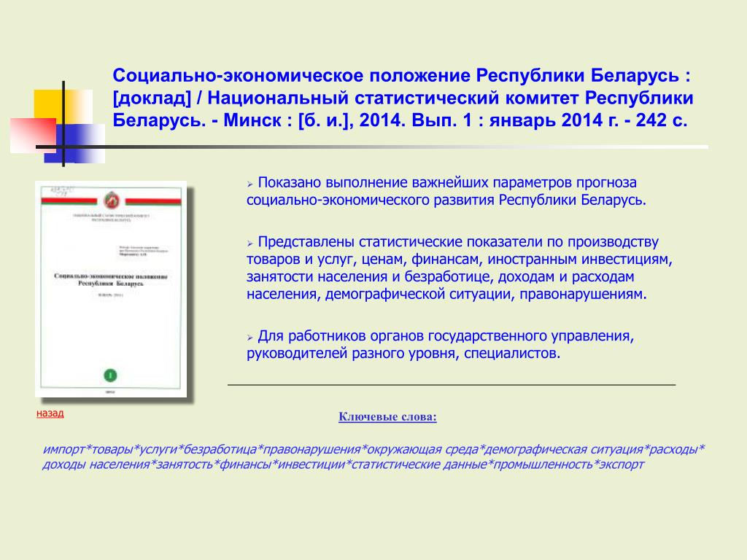Click the green circle emblem on cover
This screenshot has height=560, width=747.
111,376
